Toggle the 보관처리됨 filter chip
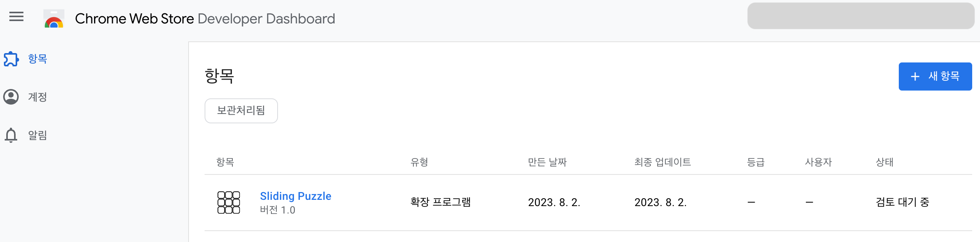Image resolution: width=980 pixels, height=242 pixels. [x=241, y=111]
